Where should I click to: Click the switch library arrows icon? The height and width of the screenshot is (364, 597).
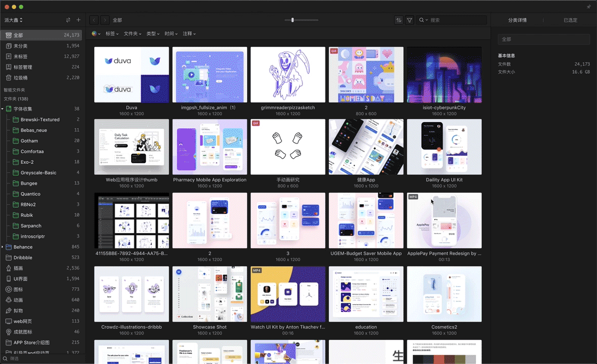point(68,20)
